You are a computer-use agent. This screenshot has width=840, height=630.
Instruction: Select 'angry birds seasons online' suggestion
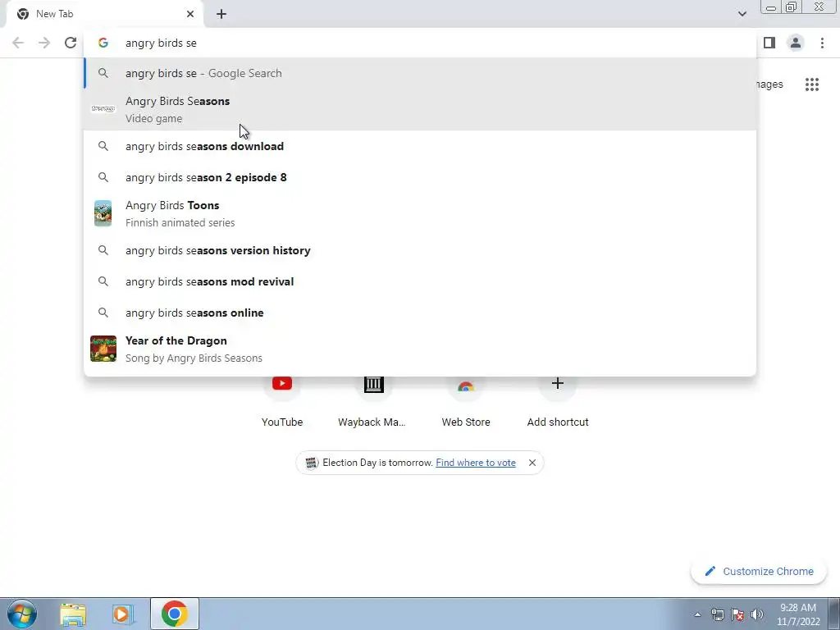pos(420,313)
